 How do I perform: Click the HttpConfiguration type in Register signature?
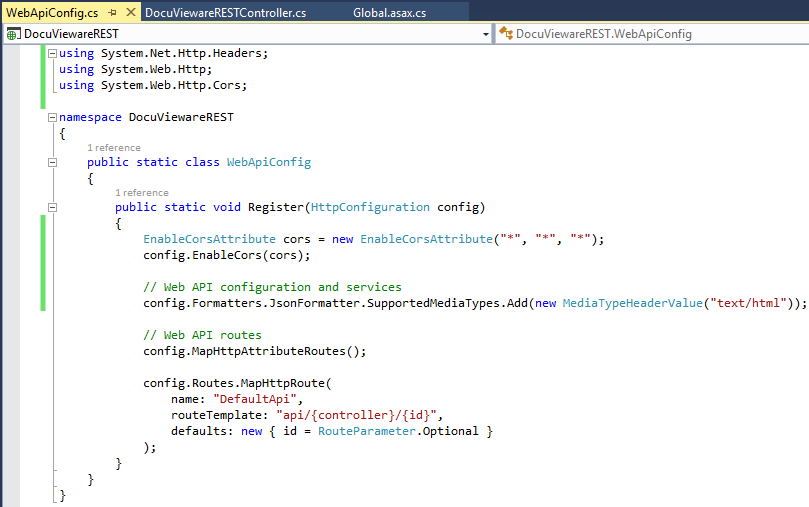[370, 207]
